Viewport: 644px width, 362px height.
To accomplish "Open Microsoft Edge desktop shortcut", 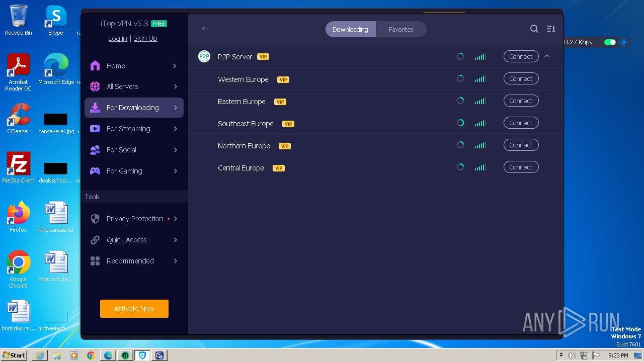I will click(x=56, y=69).
